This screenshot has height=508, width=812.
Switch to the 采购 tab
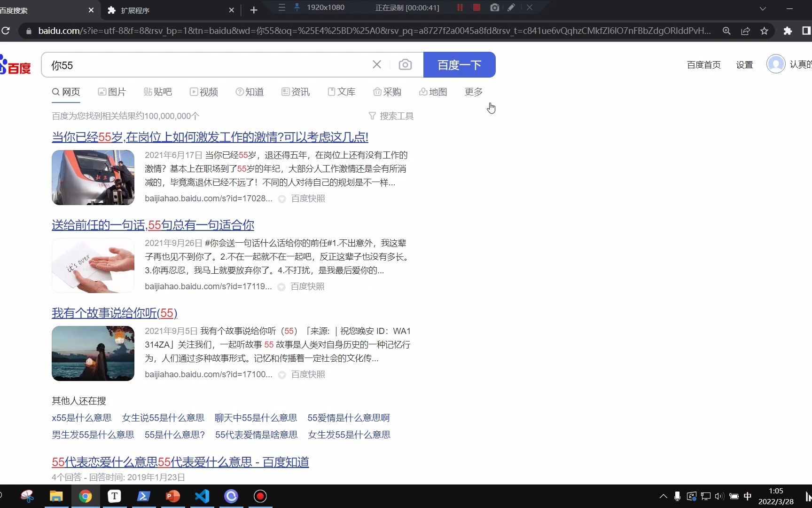[x=387, y=92]
